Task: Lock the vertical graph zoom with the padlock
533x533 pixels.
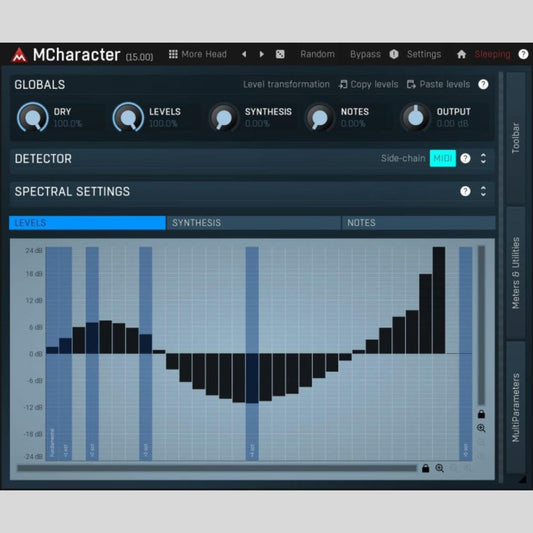Action: click(x=481, y=414)
